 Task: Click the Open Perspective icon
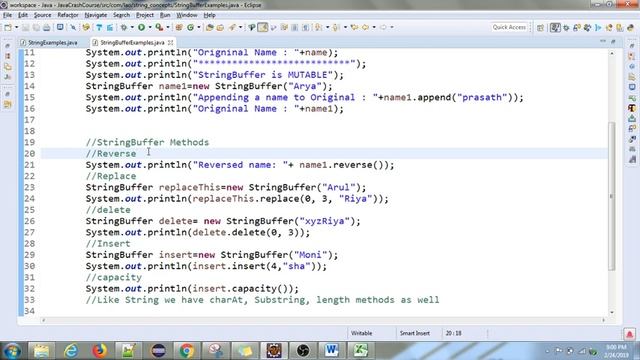point(540,28)
